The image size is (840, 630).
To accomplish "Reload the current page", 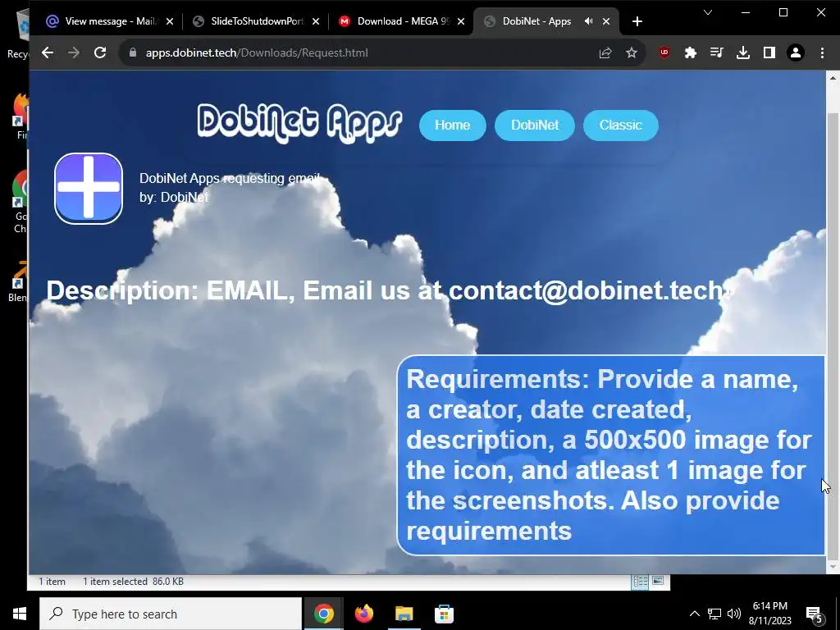I will coord(100,52).
